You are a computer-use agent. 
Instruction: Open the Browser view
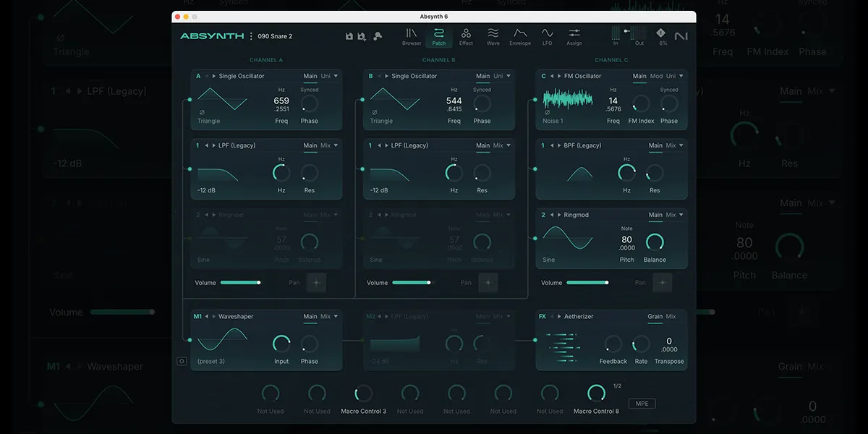pos(411,37)
